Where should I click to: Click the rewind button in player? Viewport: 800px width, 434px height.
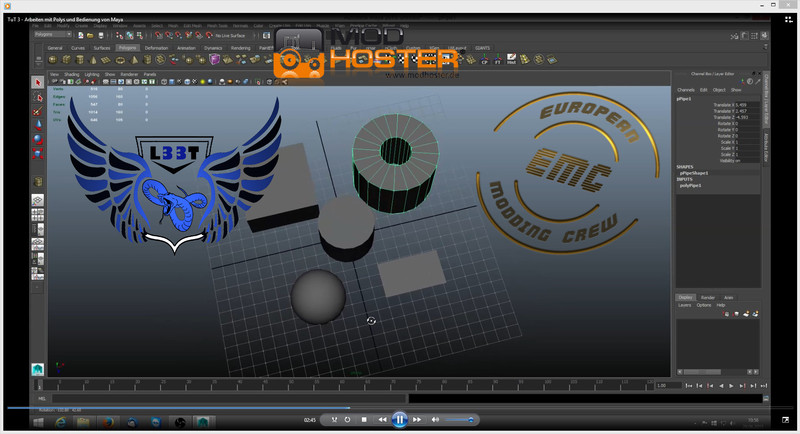[x=383, y=420]
